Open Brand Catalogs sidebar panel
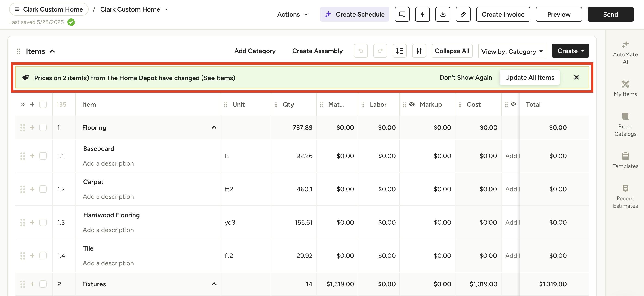The image size is (644, 296). pyautogui.click(x=625, y=125)
